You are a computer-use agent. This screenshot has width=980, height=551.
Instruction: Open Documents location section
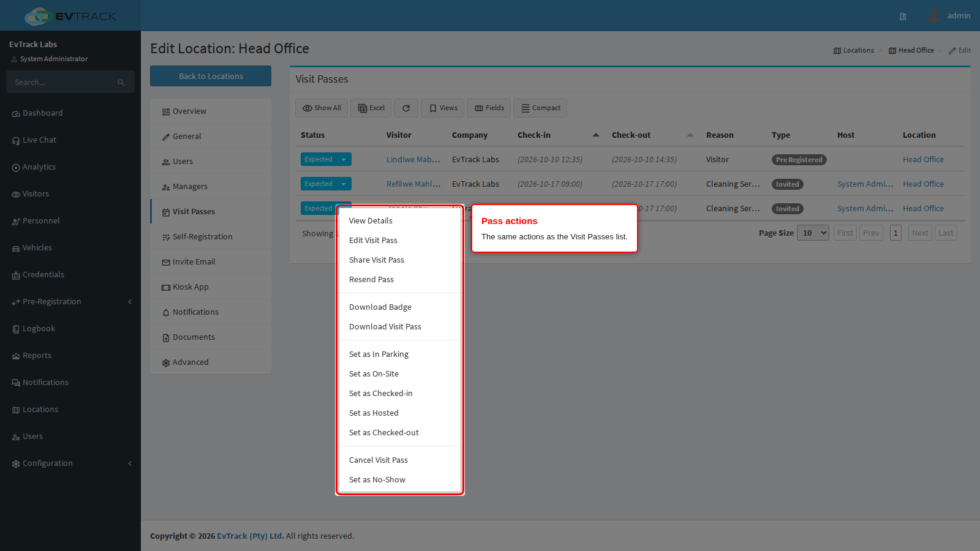click(211, 337)
